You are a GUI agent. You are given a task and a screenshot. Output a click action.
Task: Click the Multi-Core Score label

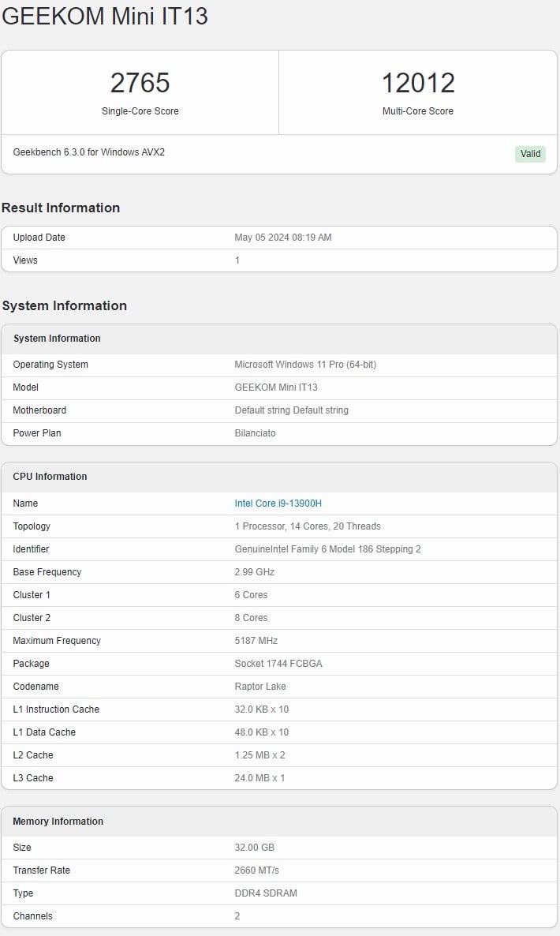click(x=418, y=111)
